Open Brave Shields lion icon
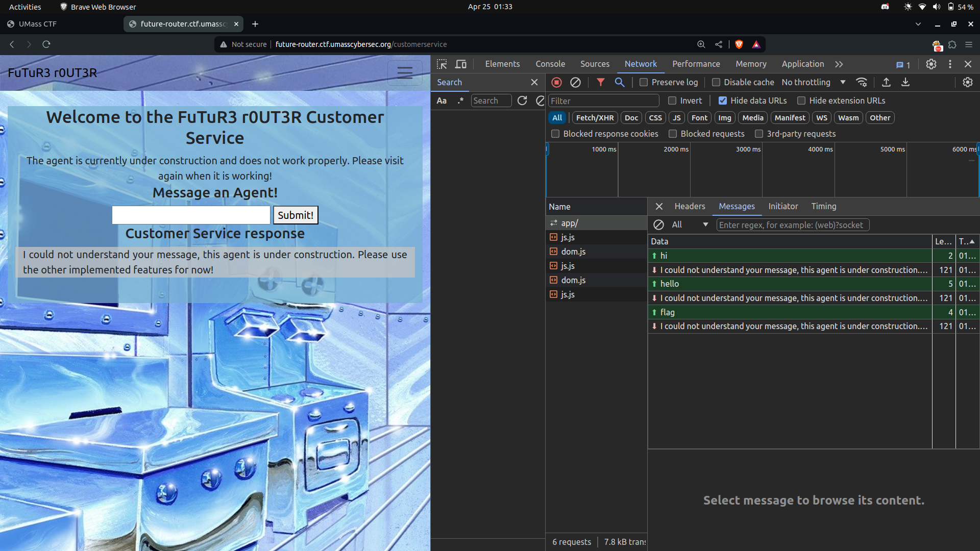Viewport: 980px width, 551px height. click(x=739, y=44)
